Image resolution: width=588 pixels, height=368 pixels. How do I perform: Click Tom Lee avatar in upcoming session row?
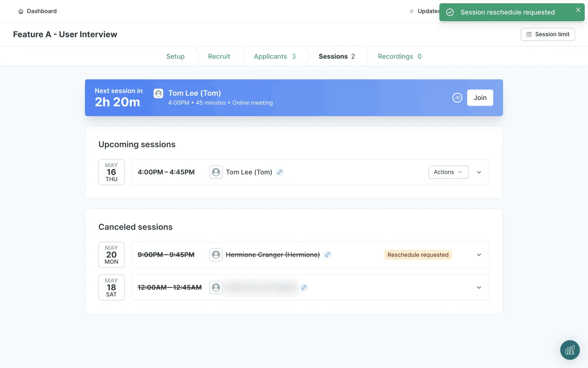point(216,172)
